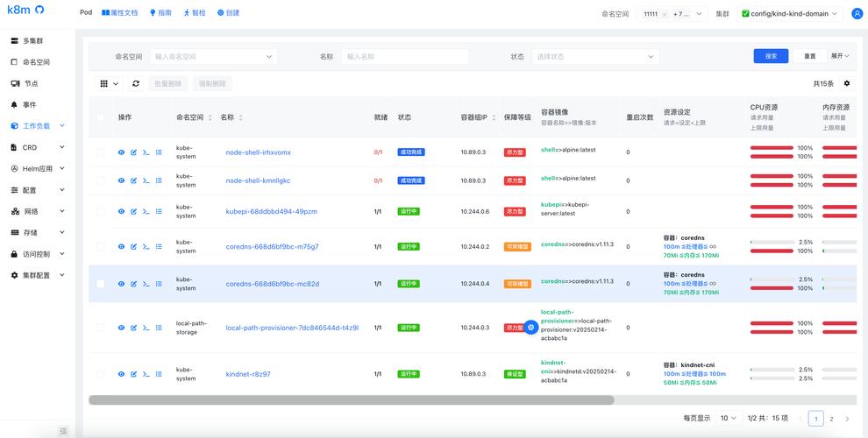
Task: Open pod link coredns-668d6bf9bc-mc82d
Action: [x=273, y=284]
